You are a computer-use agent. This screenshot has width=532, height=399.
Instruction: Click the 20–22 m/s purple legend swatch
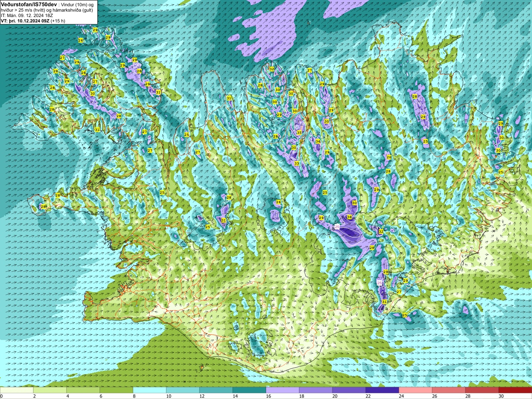(349, 390)
